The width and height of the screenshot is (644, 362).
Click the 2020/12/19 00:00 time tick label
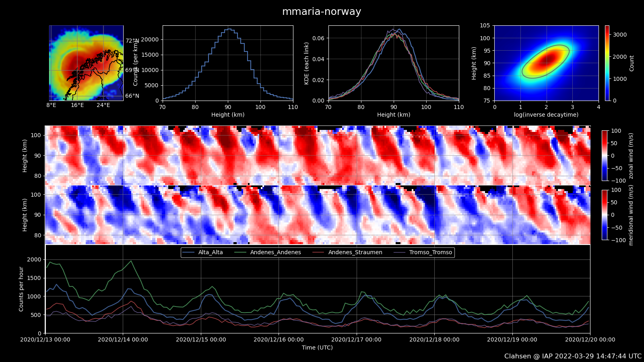point(512,339)
